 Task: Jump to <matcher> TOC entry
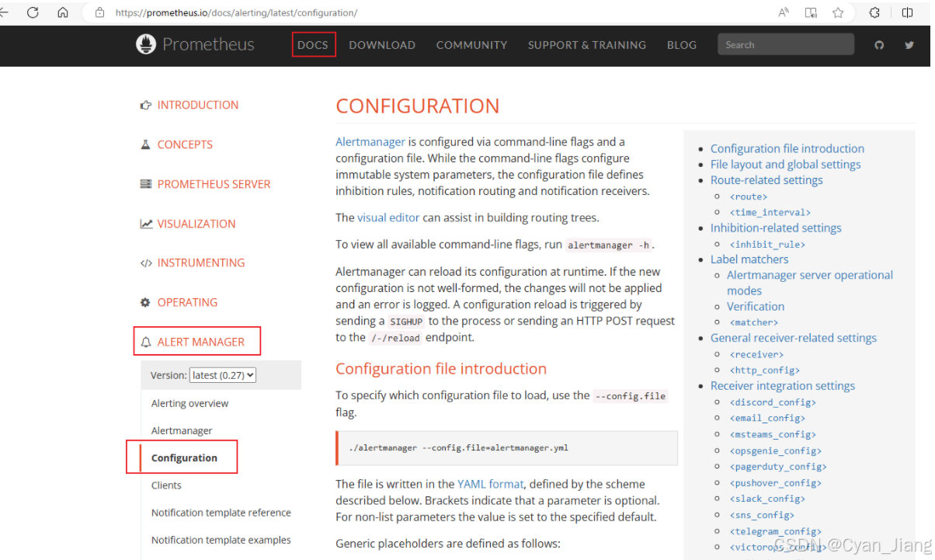(x=754, y=322)
